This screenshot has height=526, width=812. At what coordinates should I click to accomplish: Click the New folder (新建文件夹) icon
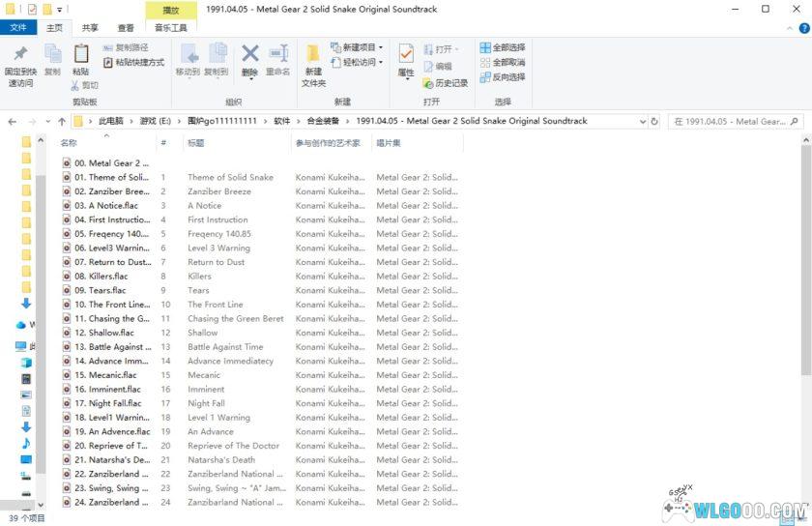click(313, 56)
